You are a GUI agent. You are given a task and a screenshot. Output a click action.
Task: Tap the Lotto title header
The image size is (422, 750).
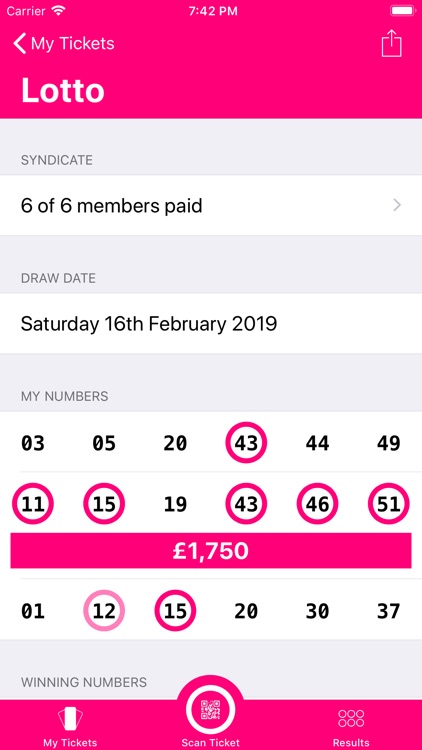[63, 90]
